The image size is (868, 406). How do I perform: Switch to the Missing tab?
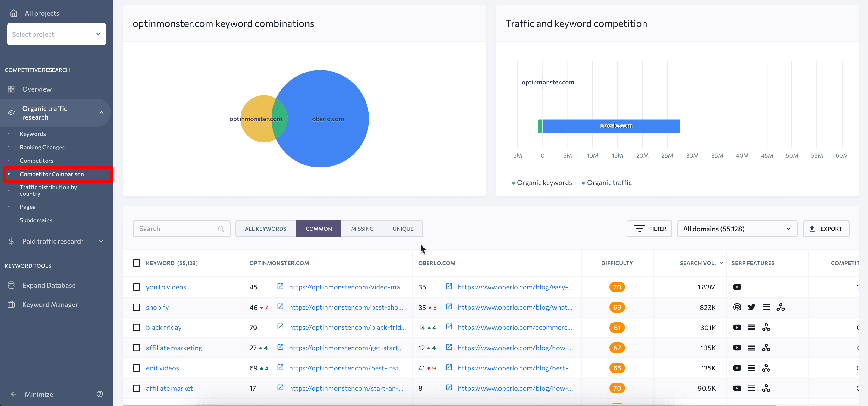pos(362,229)
